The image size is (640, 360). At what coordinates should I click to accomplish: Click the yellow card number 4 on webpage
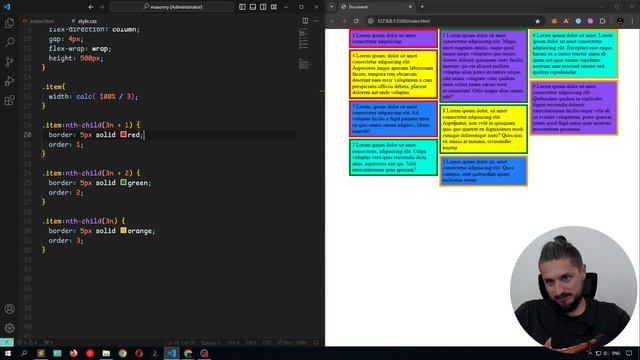pos(393,74)
